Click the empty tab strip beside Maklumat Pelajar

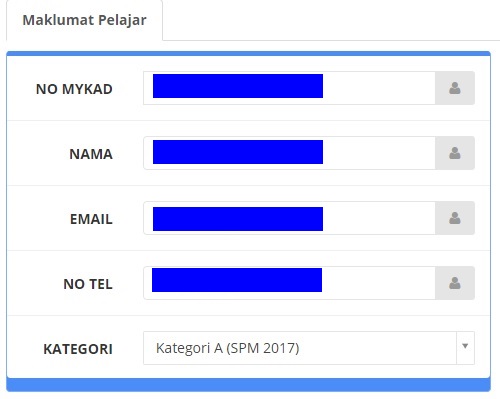[331, 20]
